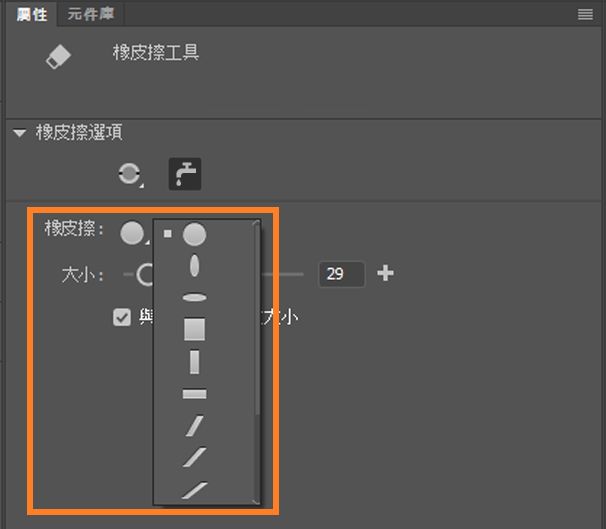This screenshot has width=606, height=529.
Task: Open the 橡皮擦 shape dropdown
Action: coord(134,233)
